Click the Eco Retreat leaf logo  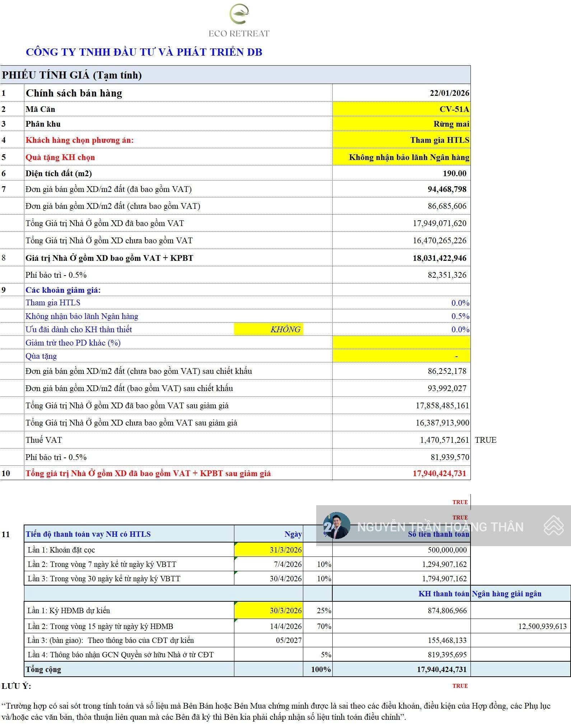(x=239, y=14)
